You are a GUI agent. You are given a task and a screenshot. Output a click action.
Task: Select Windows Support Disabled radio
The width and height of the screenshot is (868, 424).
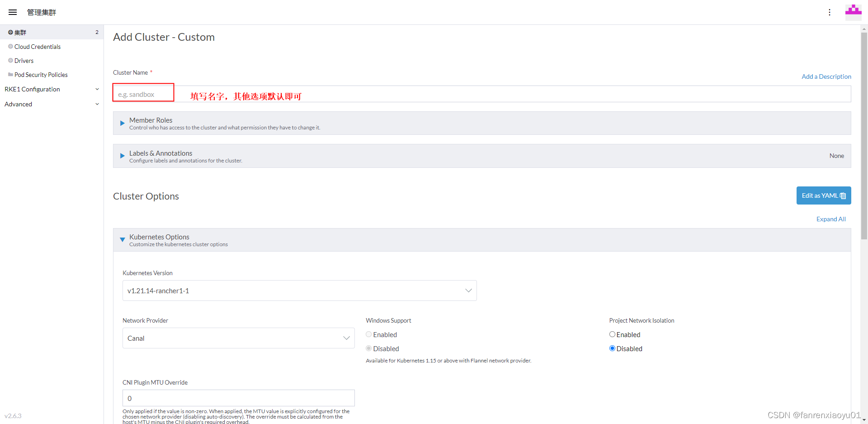pos(369,348)
